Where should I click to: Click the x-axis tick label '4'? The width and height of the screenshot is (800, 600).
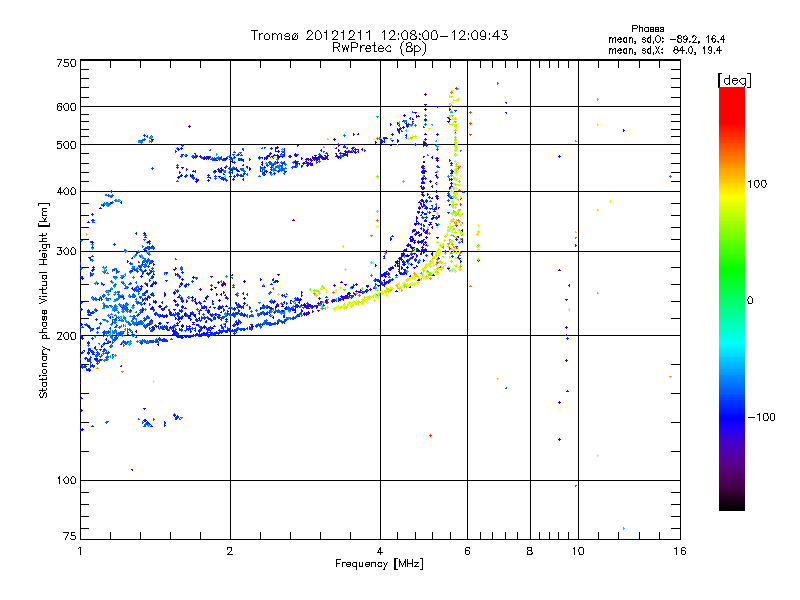[380, 551]
